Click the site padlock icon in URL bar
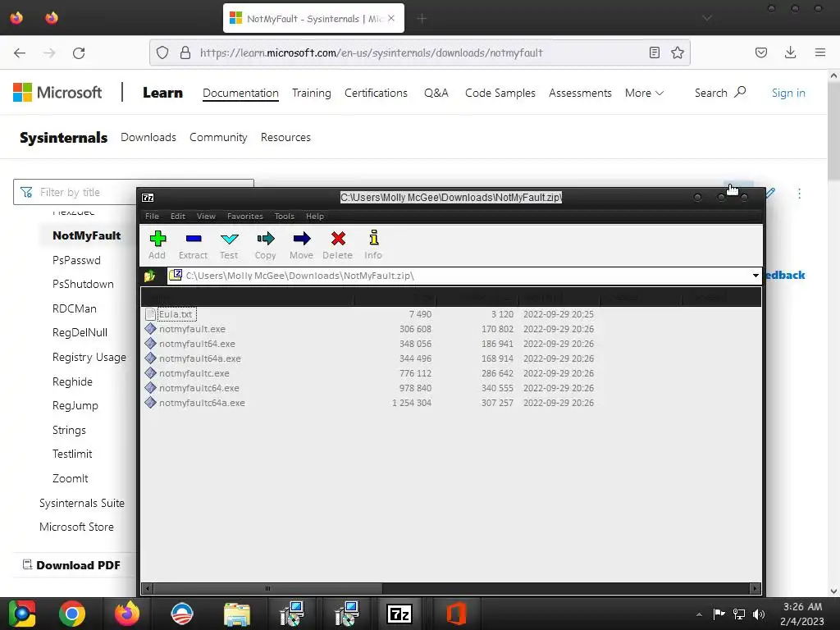Viewport: 840px width, 630px height. [x=185, y=52]
